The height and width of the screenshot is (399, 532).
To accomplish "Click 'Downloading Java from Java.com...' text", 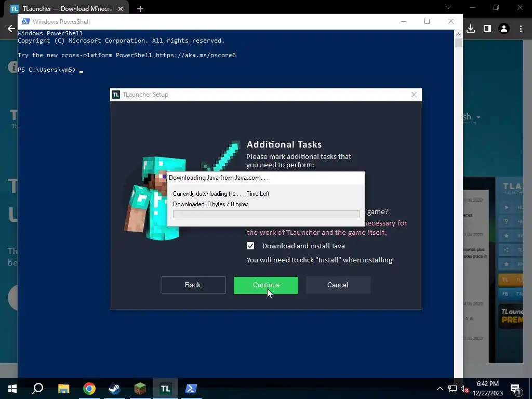I will click(219, 178).
